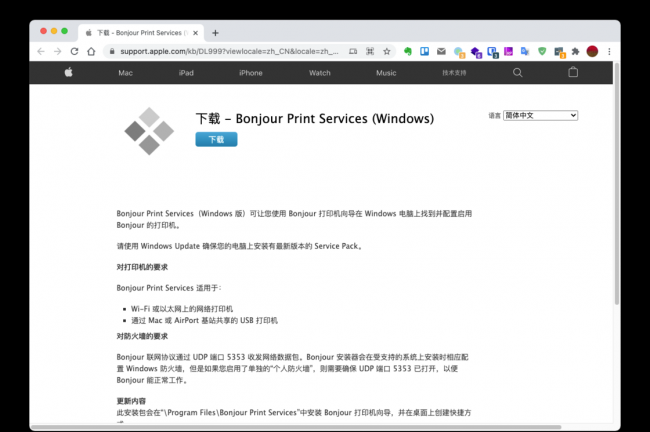Open the browser home page

coord(91,51)
